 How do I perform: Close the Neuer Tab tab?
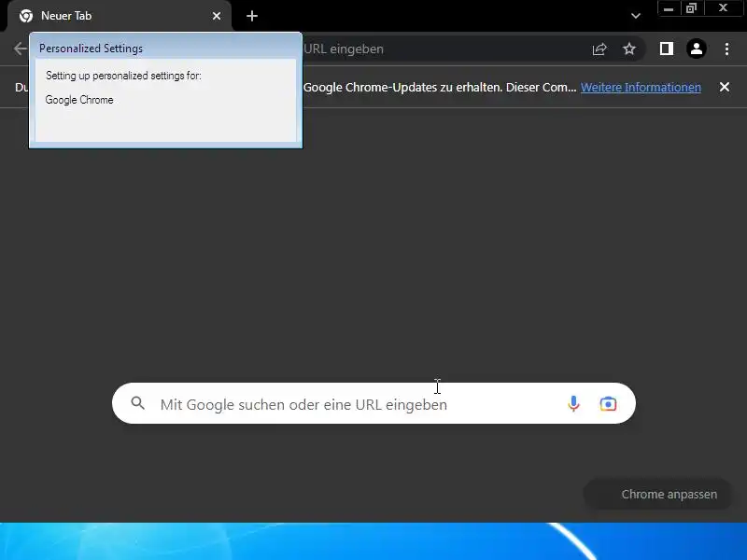click(x=217, y=16)
